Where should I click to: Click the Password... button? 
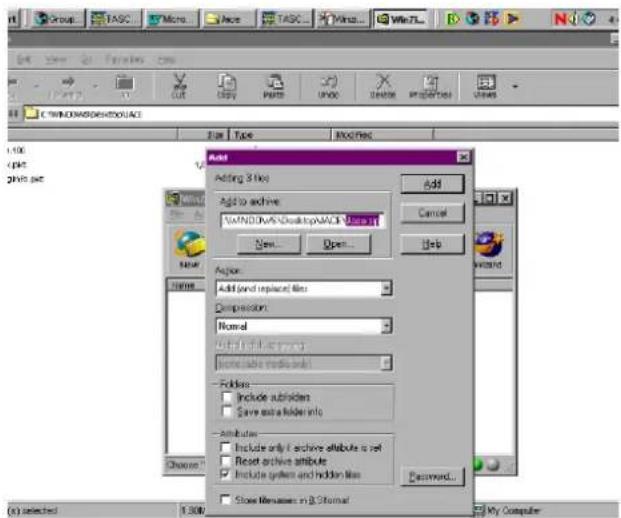pyautogui.click(x=432, y=476)
